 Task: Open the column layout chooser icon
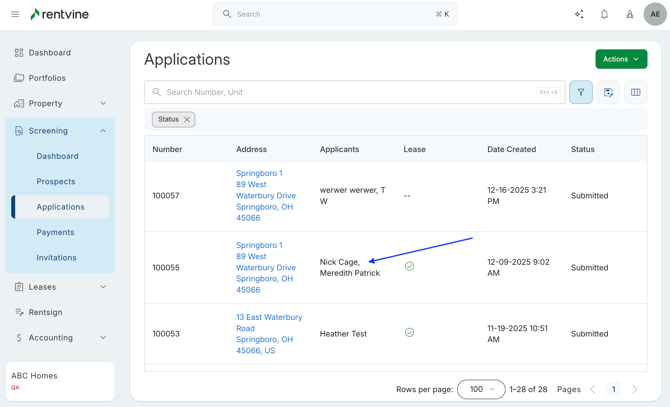pos(635,92)
